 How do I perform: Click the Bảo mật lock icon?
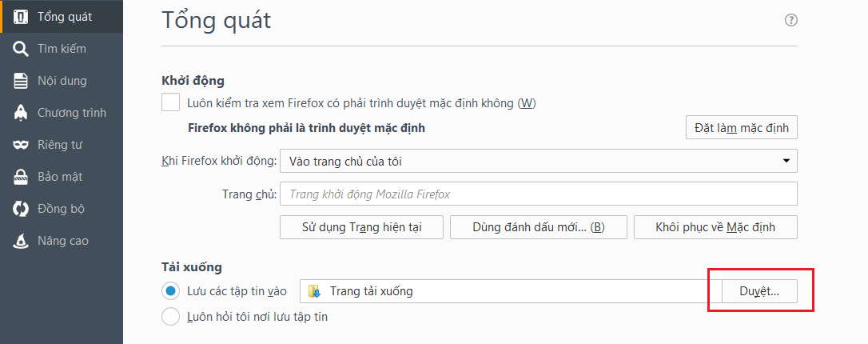[x=22, y=177]
